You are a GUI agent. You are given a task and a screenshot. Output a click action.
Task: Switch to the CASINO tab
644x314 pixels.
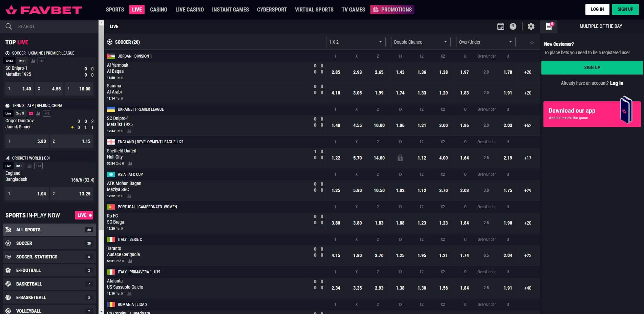(158, 9)
